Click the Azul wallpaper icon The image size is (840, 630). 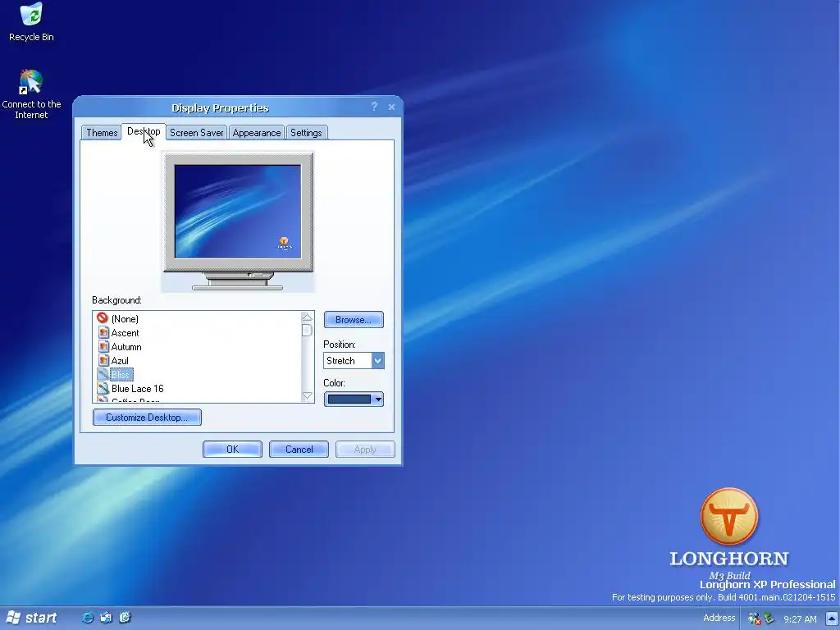click(x=103, y=361)
